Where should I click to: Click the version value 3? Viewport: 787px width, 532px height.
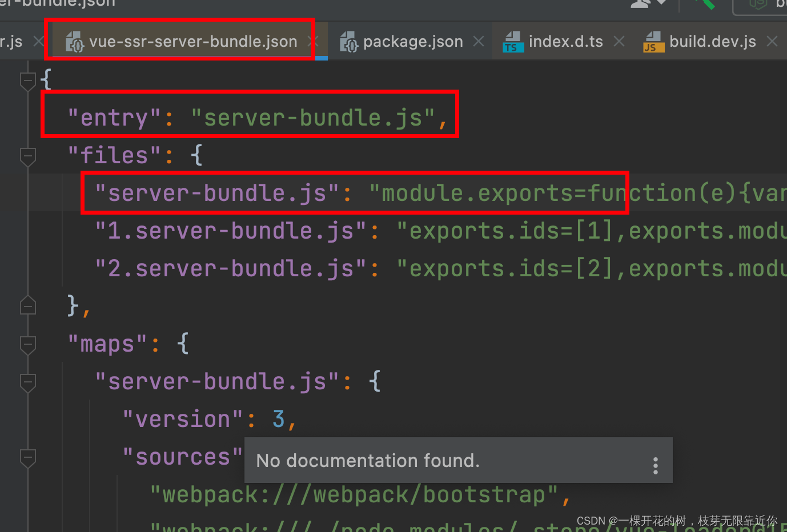(x=279, y=419)
